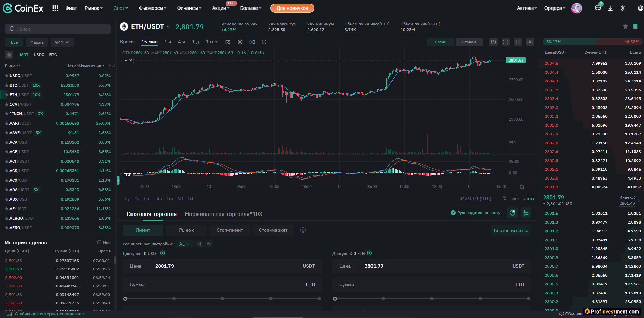Open chart axis settings gear
The image size is (644, 318).
(x=522, y=187)
